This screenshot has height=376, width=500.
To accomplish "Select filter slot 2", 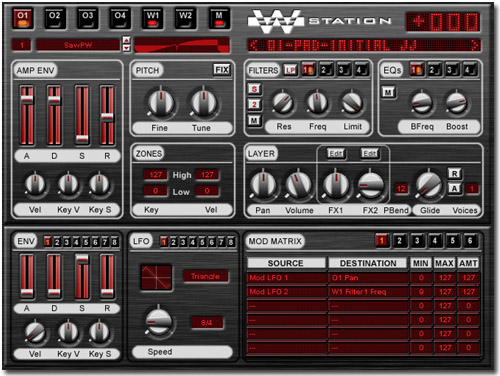I will coord(326,70).
